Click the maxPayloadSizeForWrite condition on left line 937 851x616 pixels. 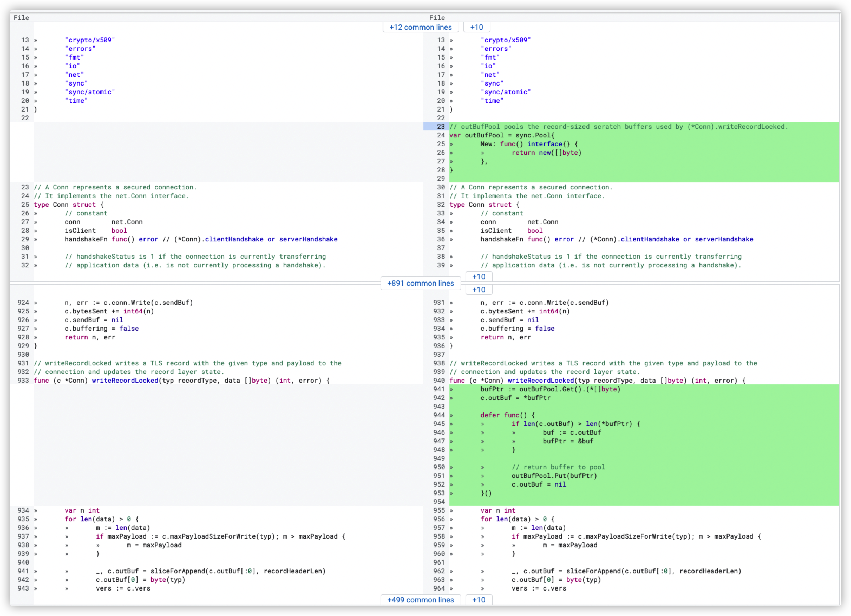point(220,536)
